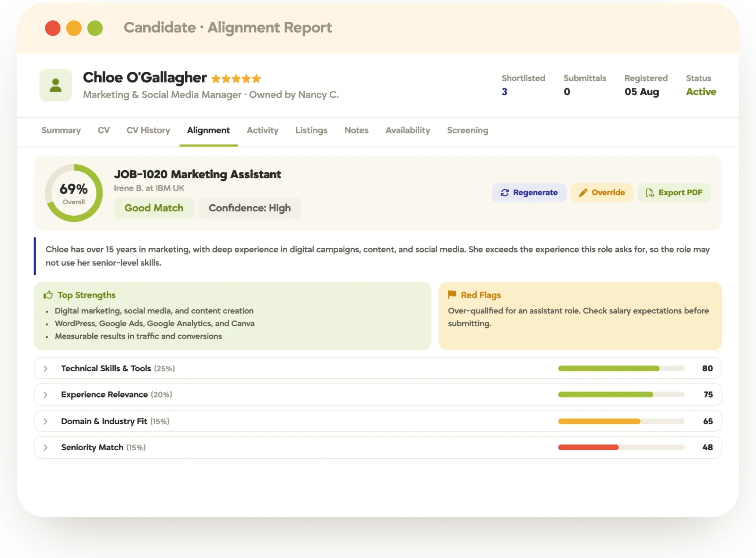
Task: Go to the Activity tab
Action: 263,130
